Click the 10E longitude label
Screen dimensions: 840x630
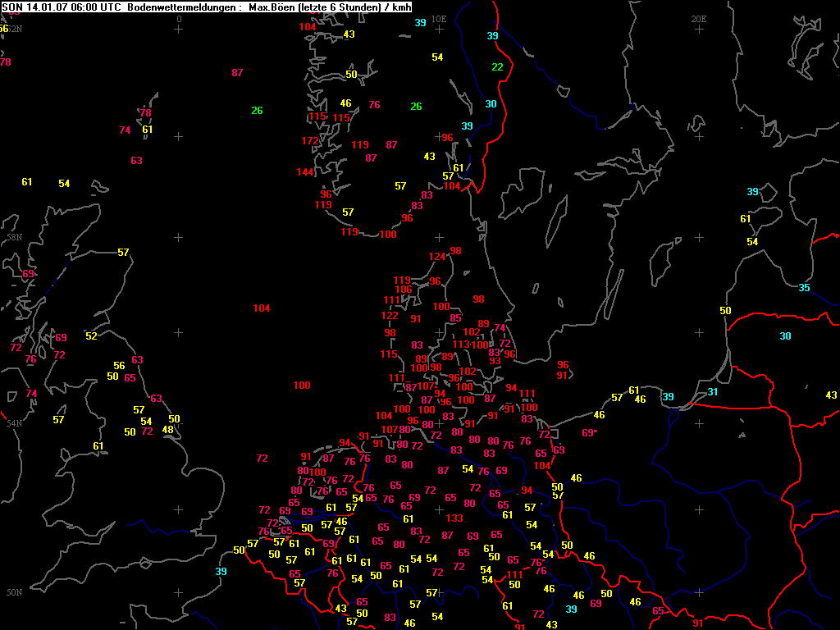[x=439, y=19]
